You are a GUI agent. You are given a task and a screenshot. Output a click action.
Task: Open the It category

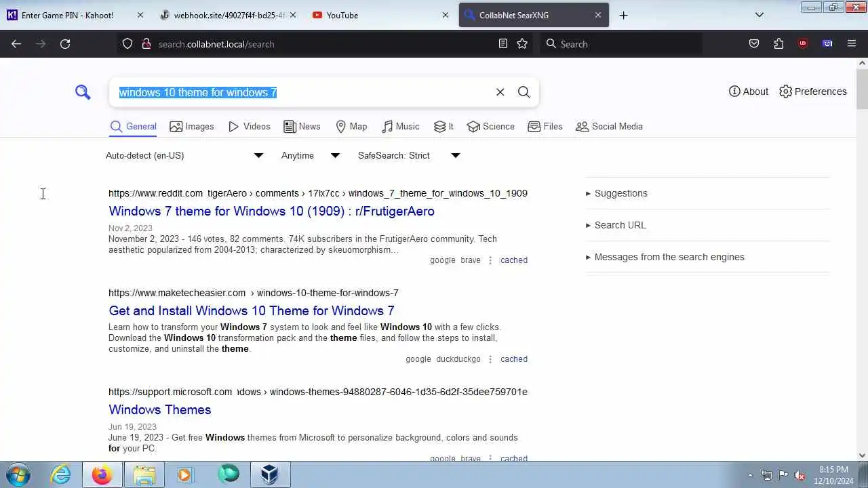[x=443, y=127]
